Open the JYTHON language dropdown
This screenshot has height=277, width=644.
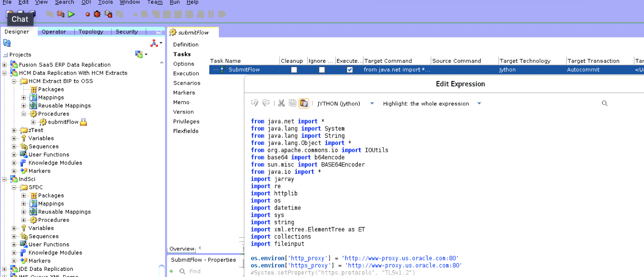coord(372,103)
